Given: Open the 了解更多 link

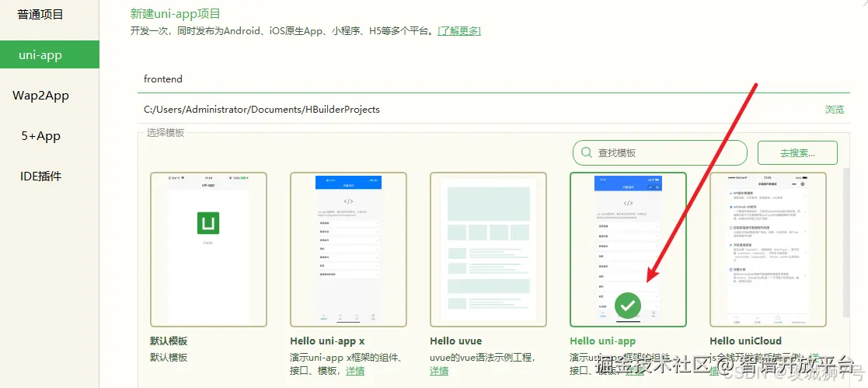Looking at the screenshot, I should click(x=459, y=31).
